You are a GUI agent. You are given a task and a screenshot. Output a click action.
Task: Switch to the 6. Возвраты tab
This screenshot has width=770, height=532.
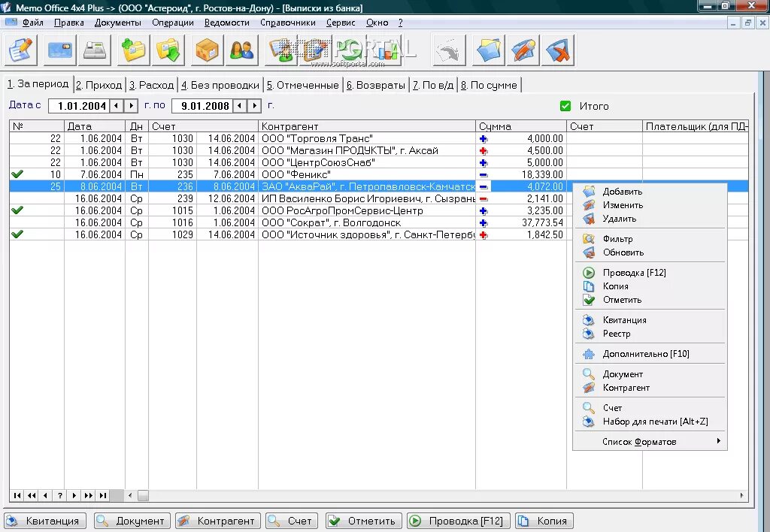pyautogui.click(x=376, y=85)
